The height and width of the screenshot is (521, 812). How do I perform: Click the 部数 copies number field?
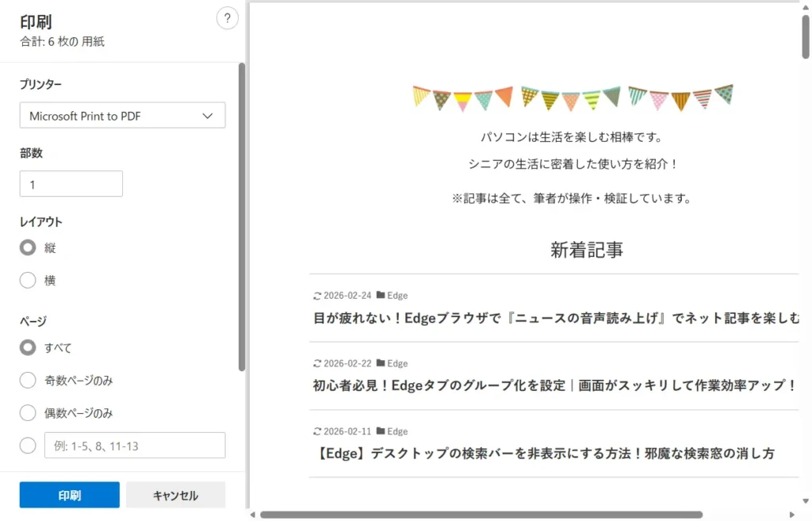[71, 184]
